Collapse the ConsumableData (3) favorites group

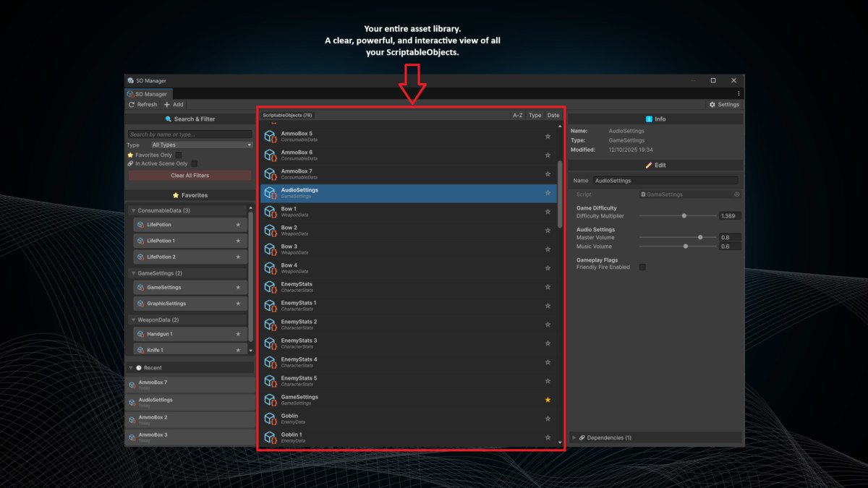pos(133,210)
